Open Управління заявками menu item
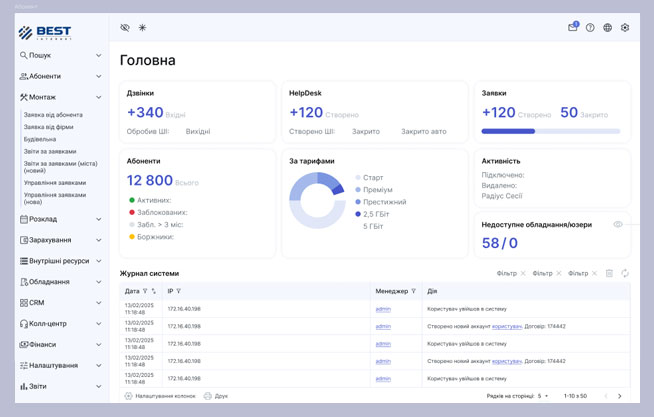Viewport: 654px width, 417px height. [x=55, y=182]
